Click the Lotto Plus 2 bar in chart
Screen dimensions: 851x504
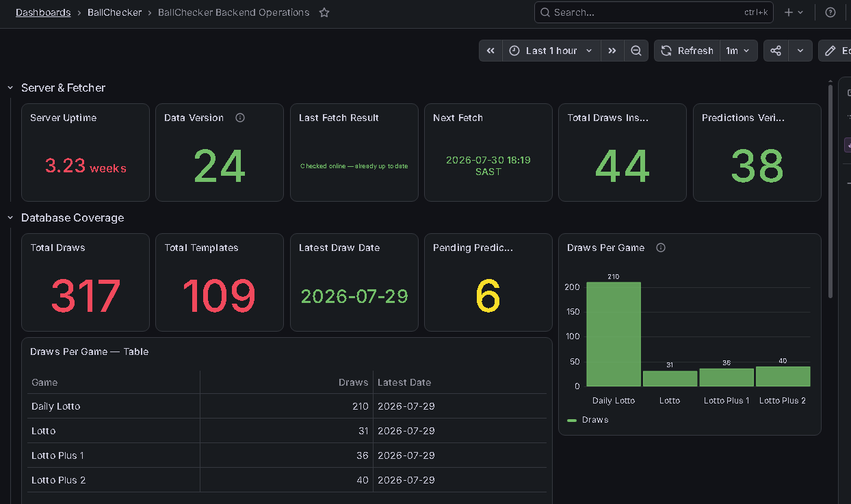coord(783,377)
